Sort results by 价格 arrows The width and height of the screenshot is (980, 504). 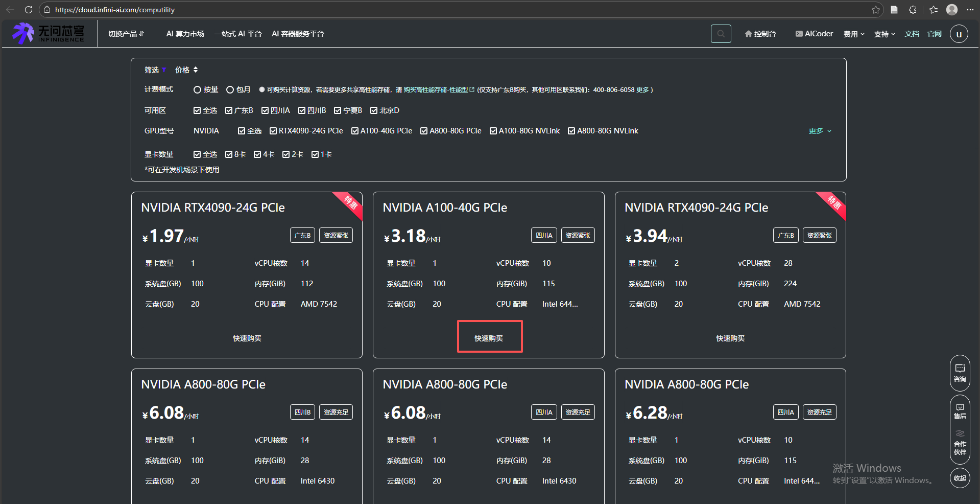[x=196, y=70]
